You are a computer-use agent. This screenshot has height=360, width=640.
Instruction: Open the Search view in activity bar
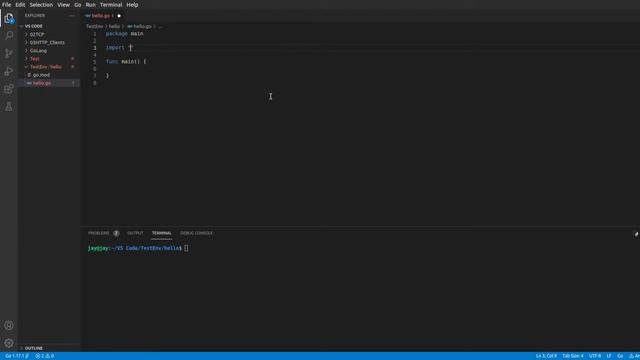tap(9, 36)
